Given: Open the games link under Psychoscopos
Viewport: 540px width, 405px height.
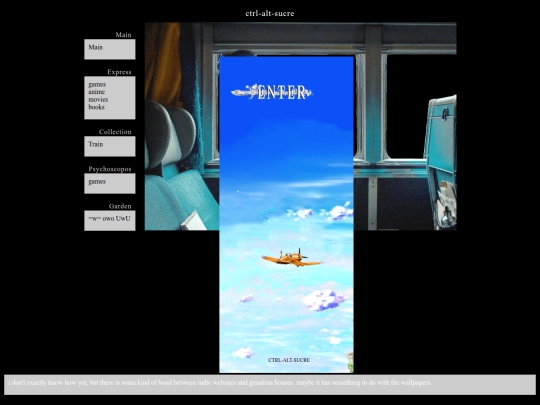Looking at the screenshot, I should (x=97, y=181).
